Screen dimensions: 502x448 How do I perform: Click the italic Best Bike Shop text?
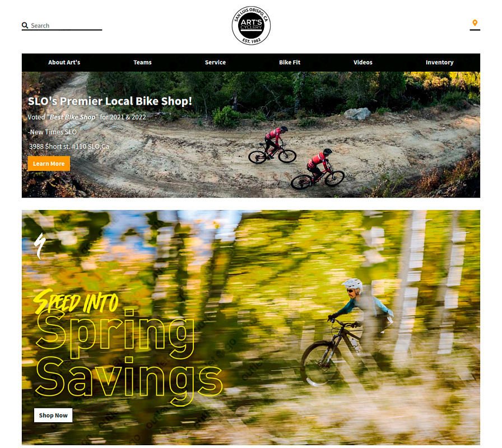[72, 117]
